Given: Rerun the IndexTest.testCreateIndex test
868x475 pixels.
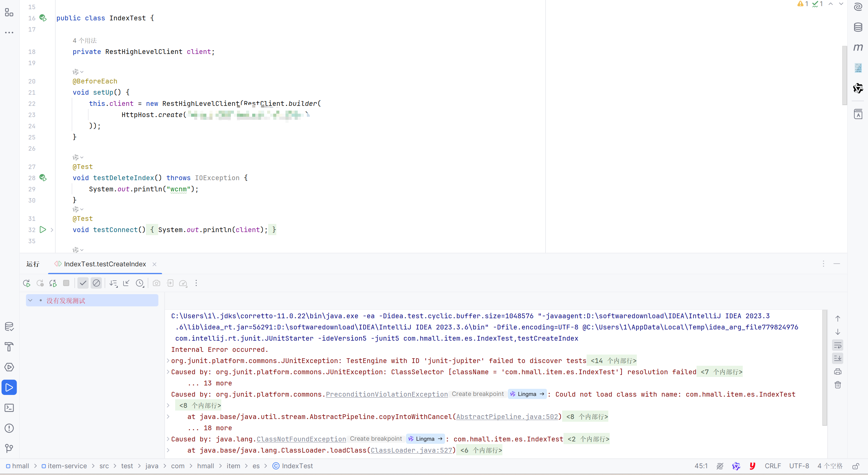Looking at the screenshot, I should pyautogui.click(x=26, y=283).
